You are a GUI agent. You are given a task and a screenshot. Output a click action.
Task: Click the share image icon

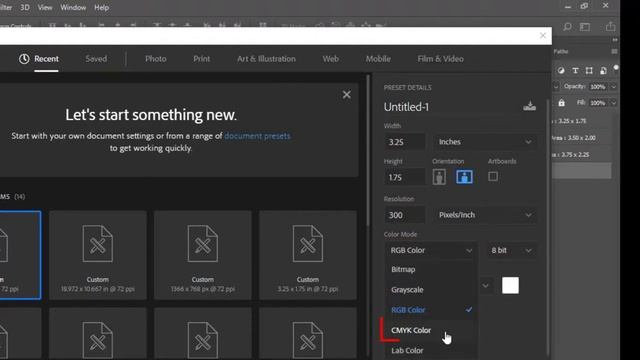click(x=610, y=27)
